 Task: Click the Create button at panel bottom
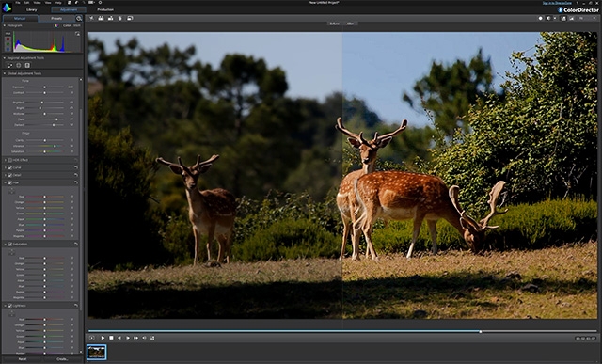coord(62,359)
